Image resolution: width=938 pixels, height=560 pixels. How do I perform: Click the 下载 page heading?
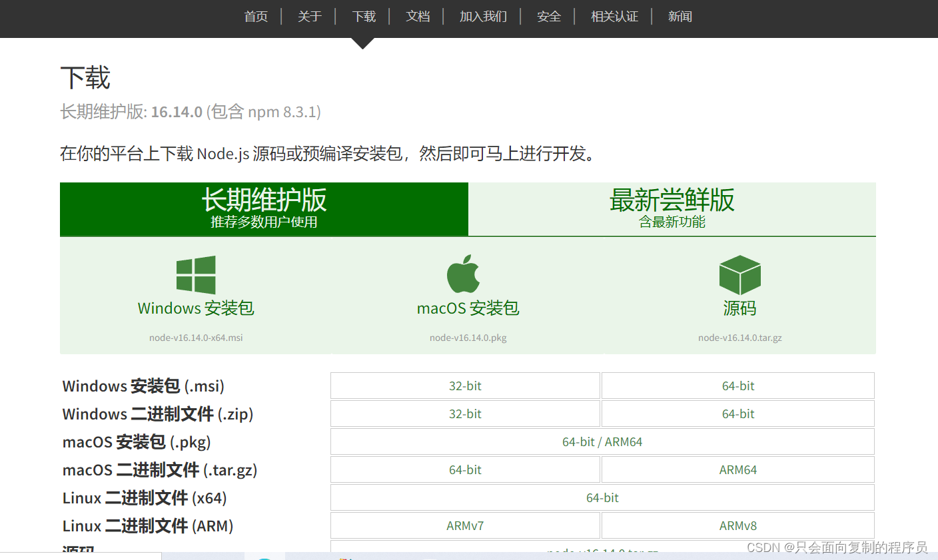[85, 78]
